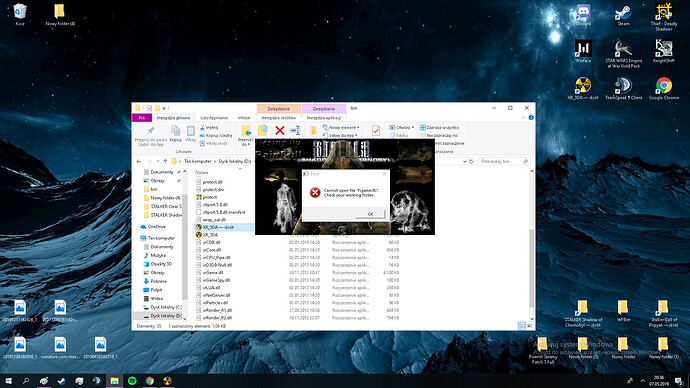
Task: Switch to large icons view in status bar
Action: click(530, 326)
